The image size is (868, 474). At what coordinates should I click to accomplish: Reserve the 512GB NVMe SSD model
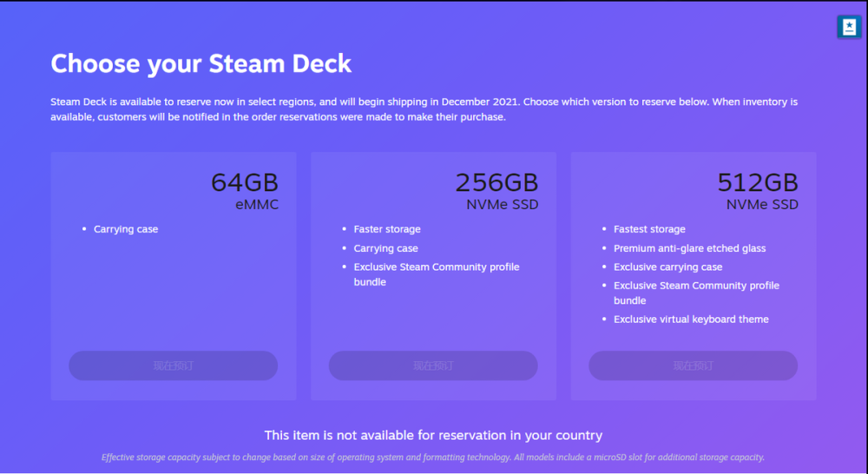[x=693, y=365]
